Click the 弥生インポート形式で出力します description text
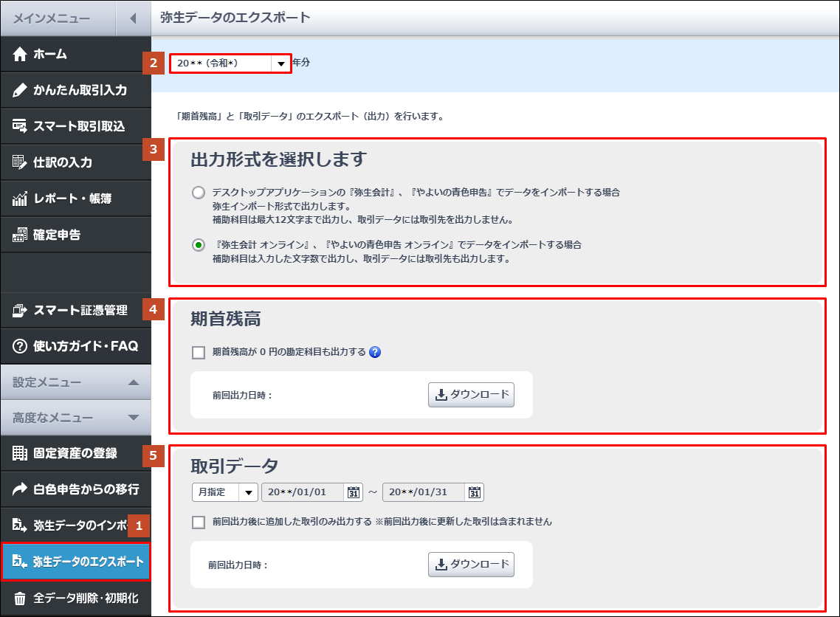840x617 pixels. pyautogui.click(x=282, y=206)
